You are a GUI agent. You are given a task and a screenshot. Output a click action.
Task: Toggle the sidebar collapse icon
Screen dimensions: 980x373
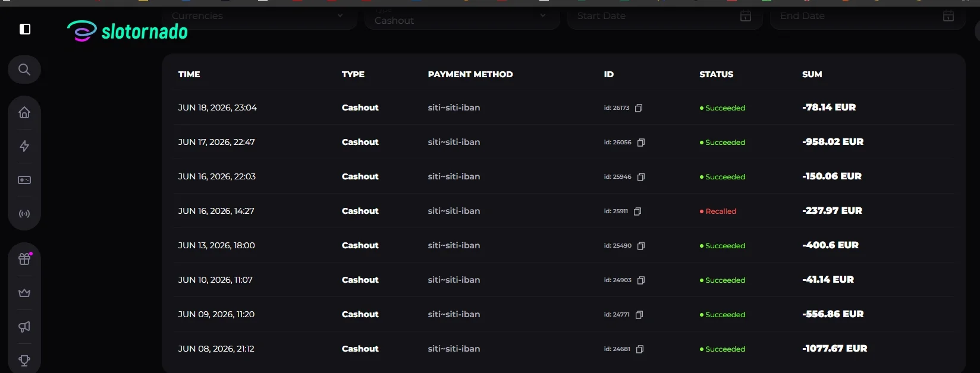25,29
